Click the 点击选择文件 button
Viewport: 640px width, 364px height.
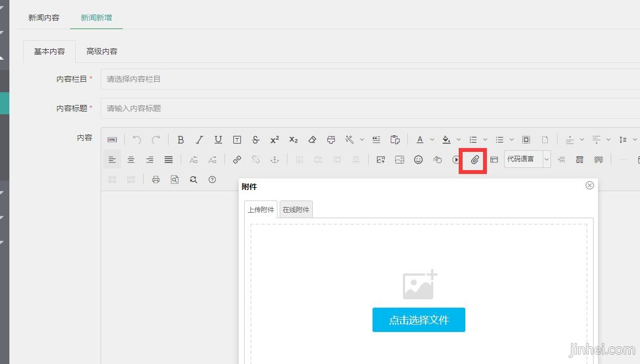419,320
